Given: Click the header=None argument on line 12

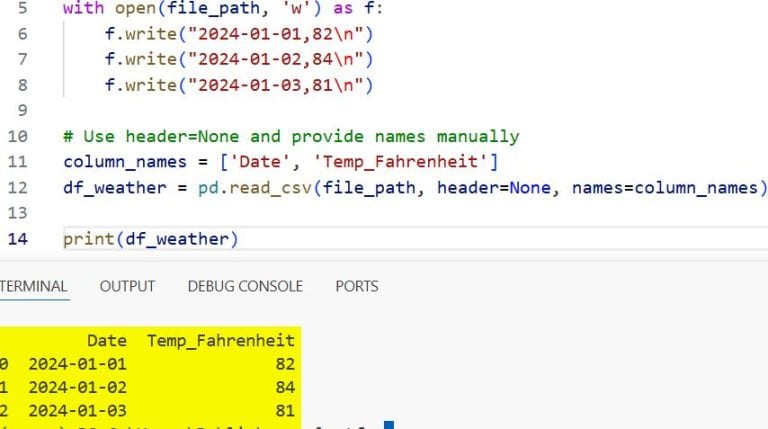Looking at the screenshot, I should [494, 188].
